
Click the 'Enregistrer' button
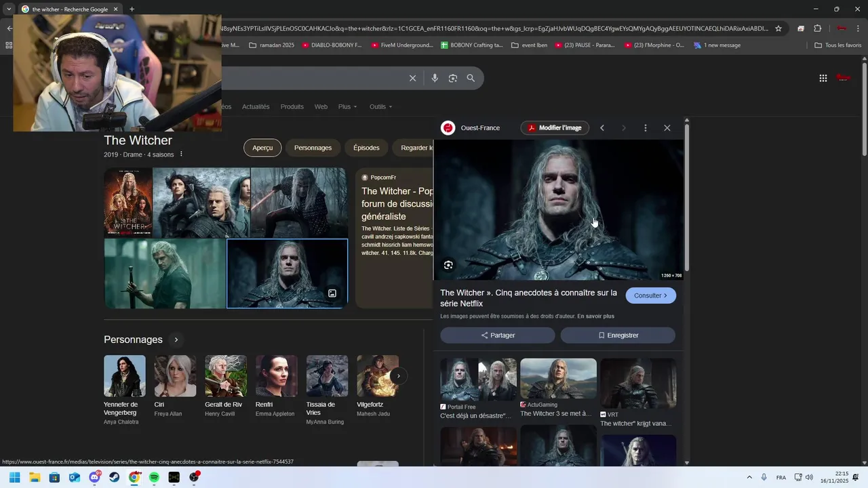point(618,335)
